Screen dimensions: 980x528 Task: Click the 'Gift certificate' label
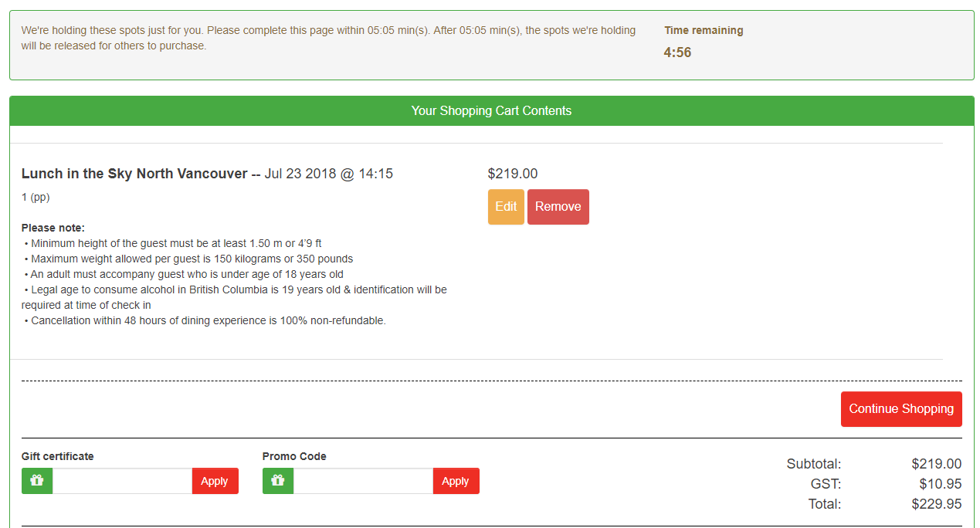pyautogui.click(x=58, y=456)
